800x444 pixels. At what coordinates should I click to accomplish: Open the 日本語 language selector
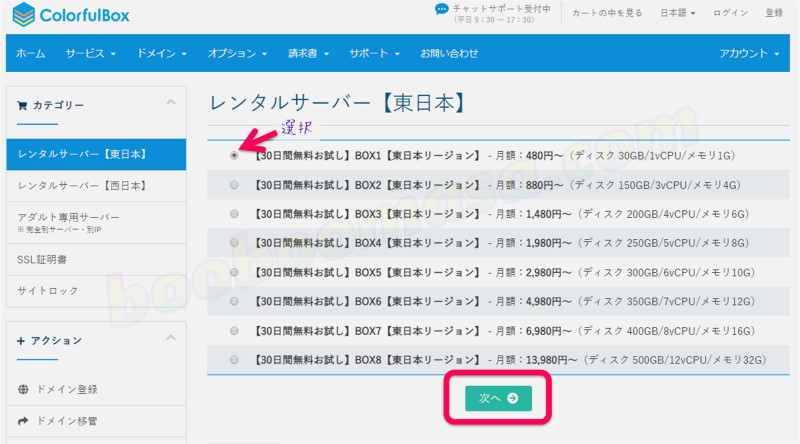678,13
